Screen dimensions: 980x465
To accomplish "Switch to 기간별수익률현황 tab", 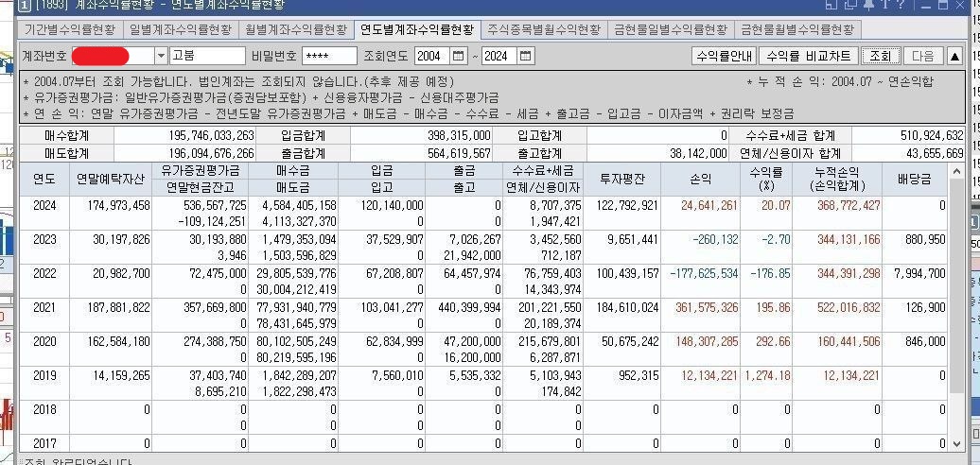I will (x=69, y=29).
